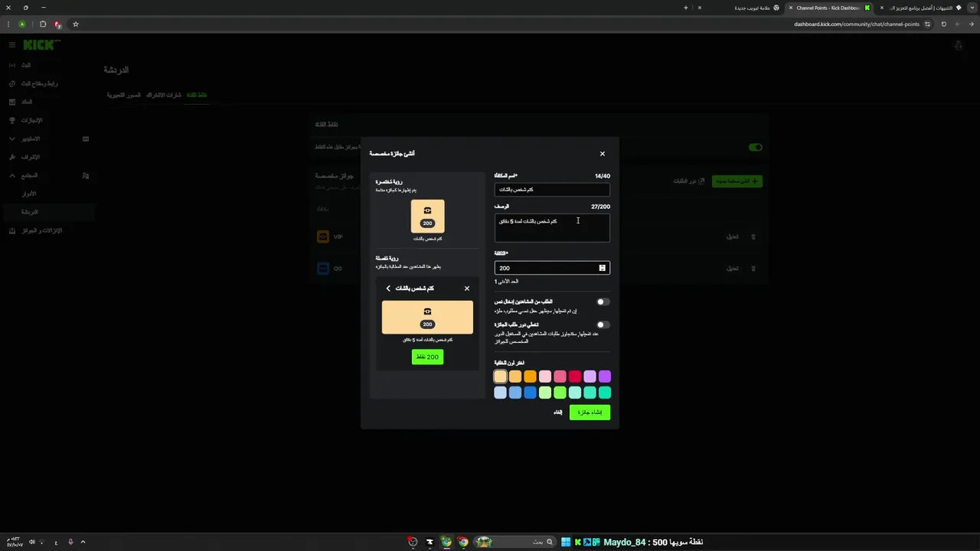Click the Kick logo
980x551 pixels.
click(x=40, y=45)
